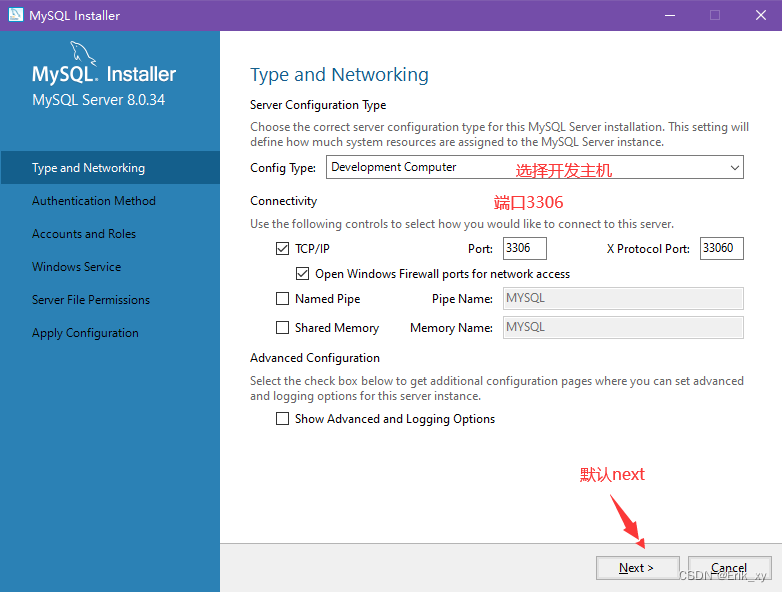782x592 pixels.
Task: Click into the Port field showing 3306
Action: (525, 248)
